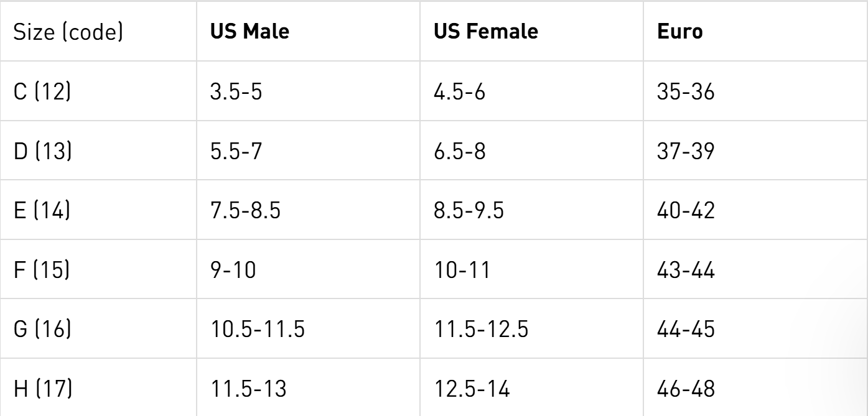868x416 pixels.
Task: Click US Female value 11.5-12.5
Action: [481, 330]
